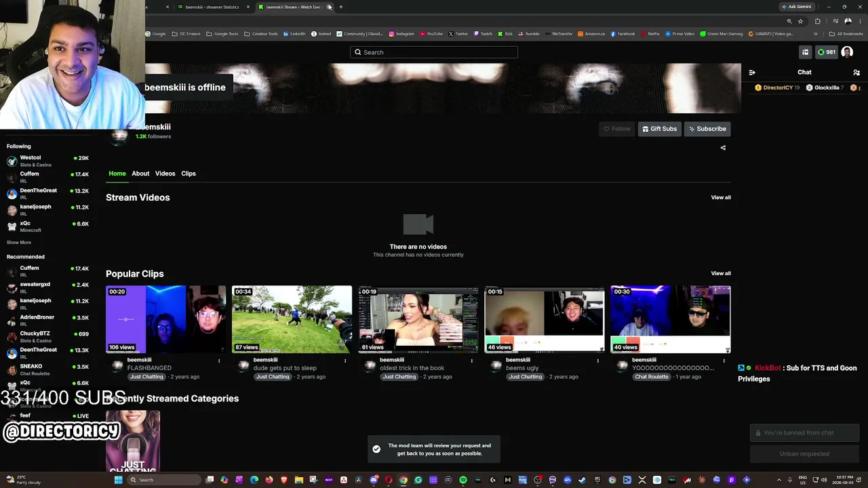Play the 'beems ugly' clip thumbnail
868x488 pixels.
544,319
